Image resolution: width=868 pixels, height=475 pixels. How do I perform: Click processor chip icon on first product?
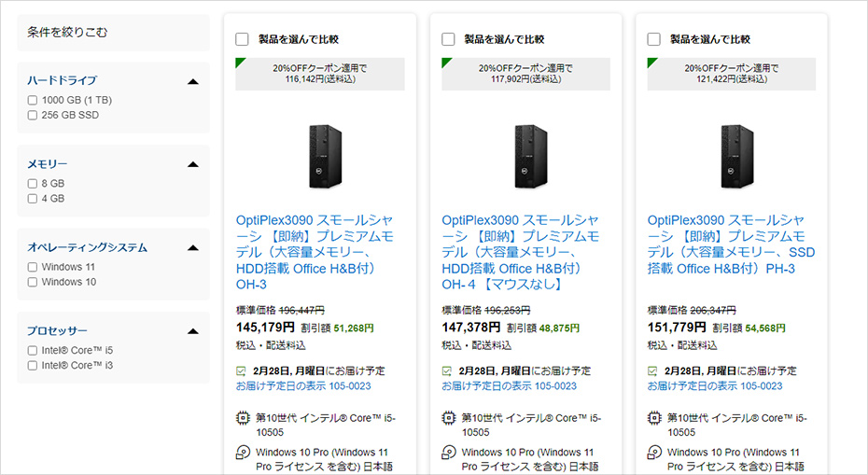point(243,418)
